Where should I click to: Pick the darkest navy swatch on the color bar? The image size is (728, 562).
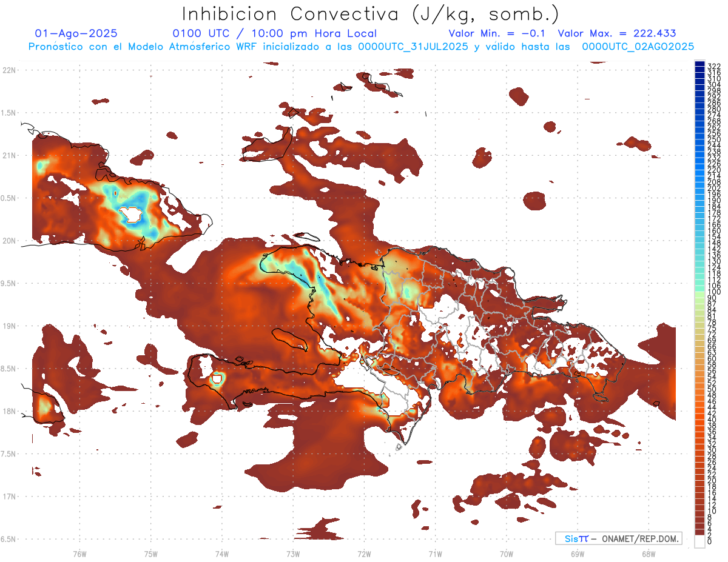pyautogui.click(x=699, y=64)
